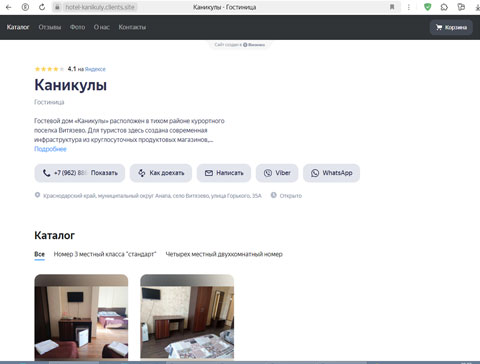The image size is (480, 364).
Task: Open the three-dot page menu
Action: coord(409,7)
